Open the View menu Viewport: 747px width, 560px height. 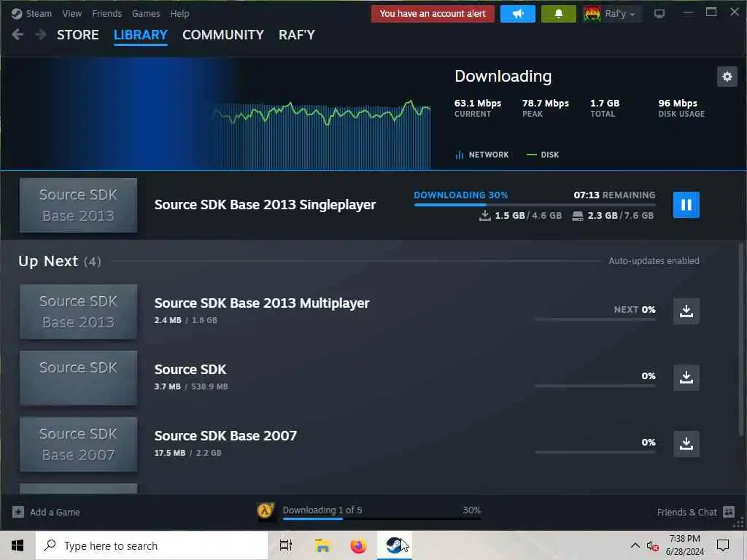click(x=72, y=14)
